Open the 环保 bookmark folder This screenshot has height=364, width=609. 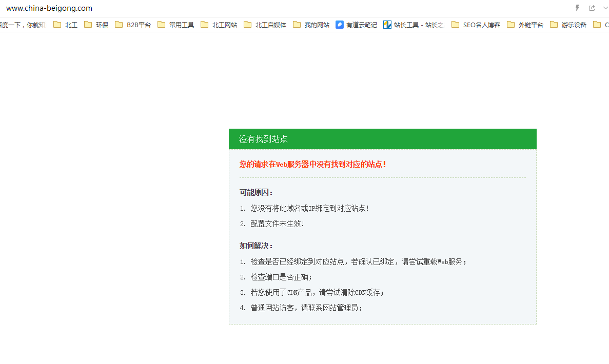pyautogui.click(x=96, y=25)
